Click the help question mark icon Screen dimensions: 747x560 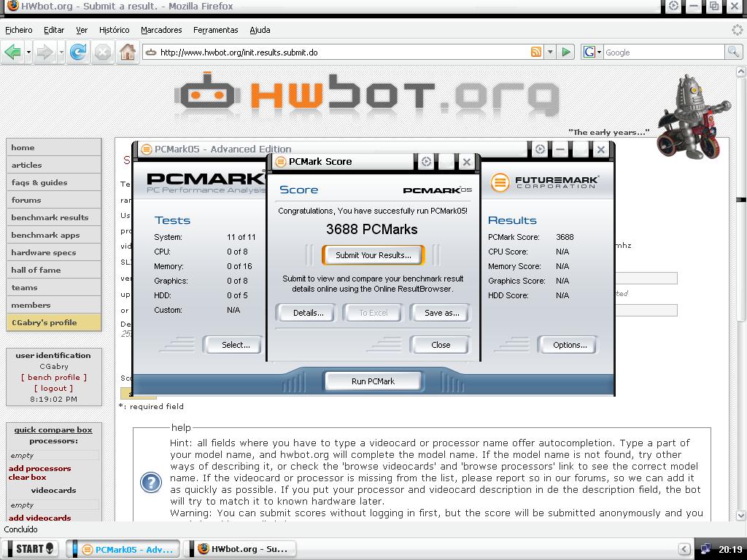click(151, 483)
